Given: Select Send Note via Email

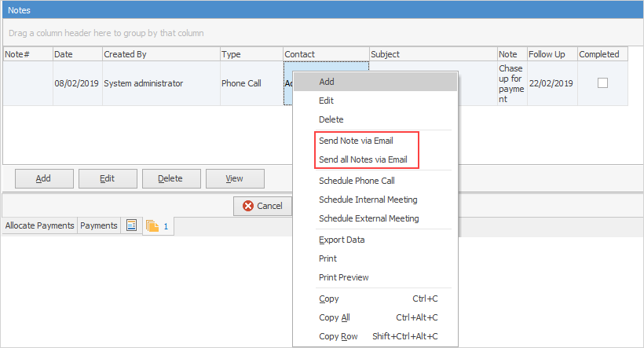Looking at the screenshot, I should (375, 141).
